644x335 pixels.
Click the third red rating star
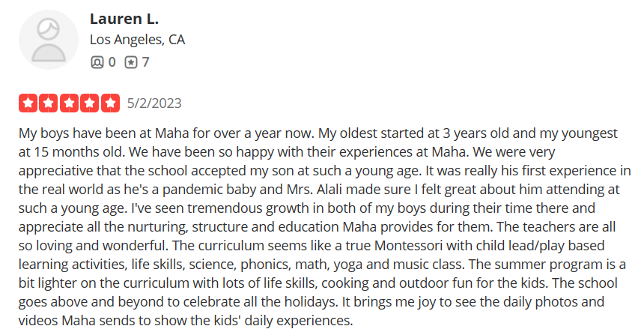69,103
